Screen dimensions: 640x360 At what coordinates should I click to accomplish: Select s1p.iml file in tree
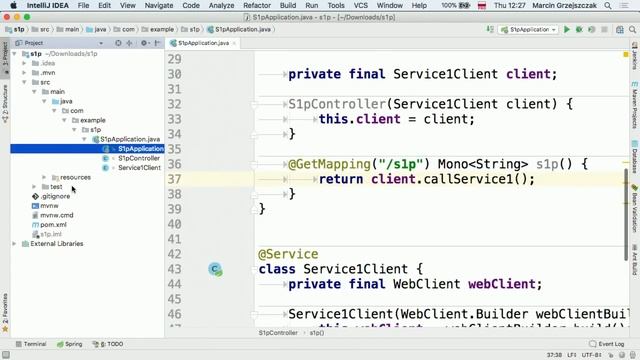51,234
